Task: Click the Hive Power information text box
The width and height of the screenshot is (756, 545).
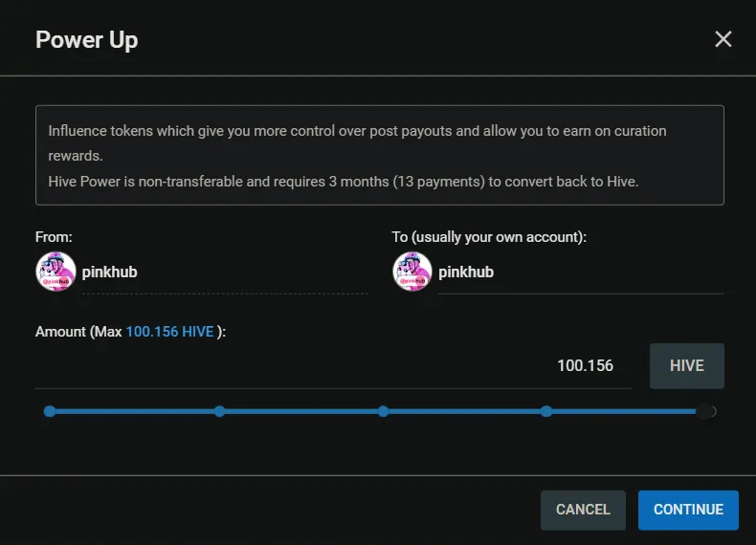Action: [x=380, y=155]
